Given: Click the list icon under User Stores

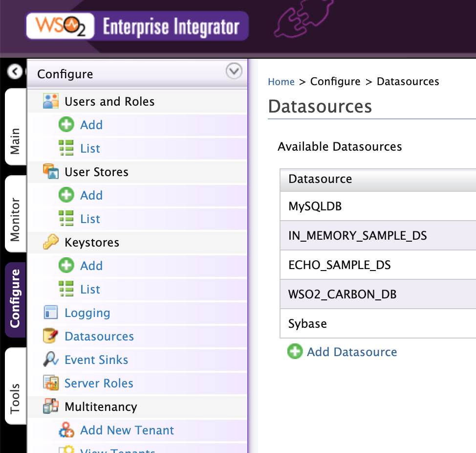Looking at the screenshot, I should [x=66, y=219].
